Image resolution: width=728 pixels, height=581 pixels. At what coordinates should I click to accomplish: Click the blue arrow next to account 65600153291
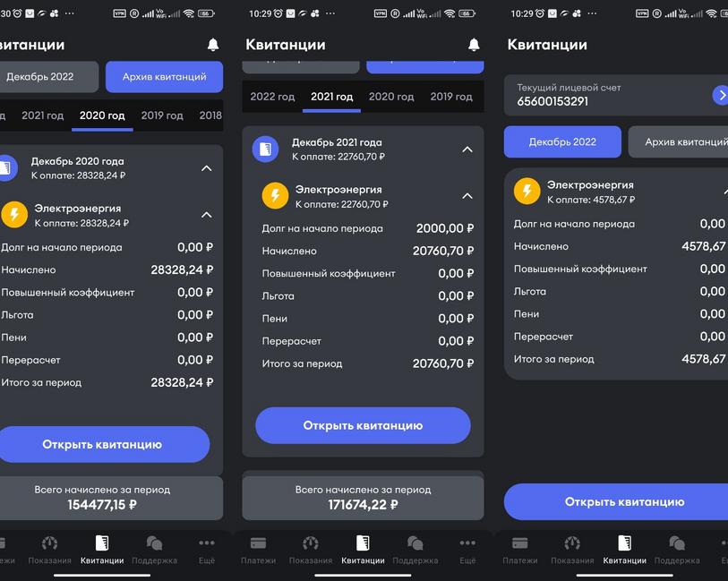pyautogui.click(x=720, y=95)
